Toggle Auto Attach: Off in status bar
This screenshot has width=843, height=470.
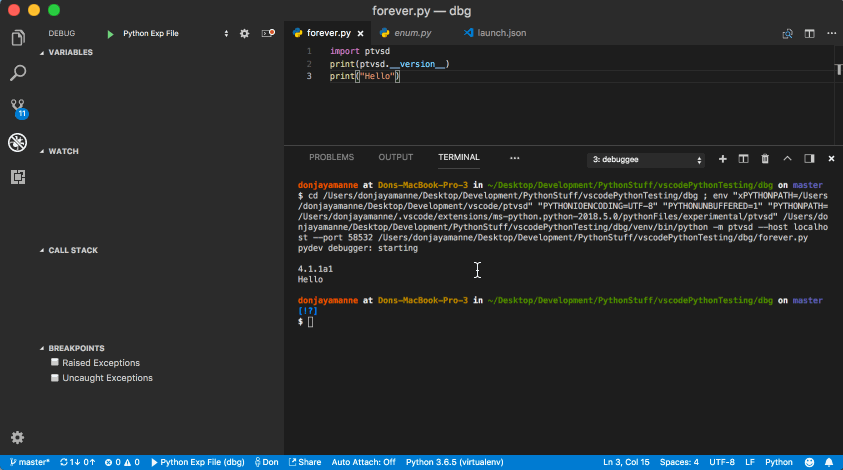point(363,462)
